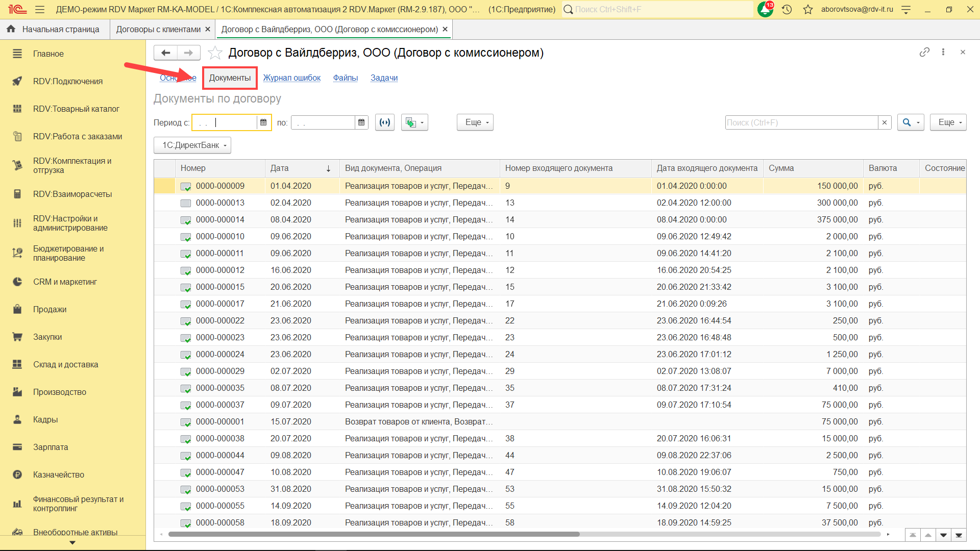This screenshot has height=551, width=980.
Task: Open the history clock icon
Action: pos(787,9)
